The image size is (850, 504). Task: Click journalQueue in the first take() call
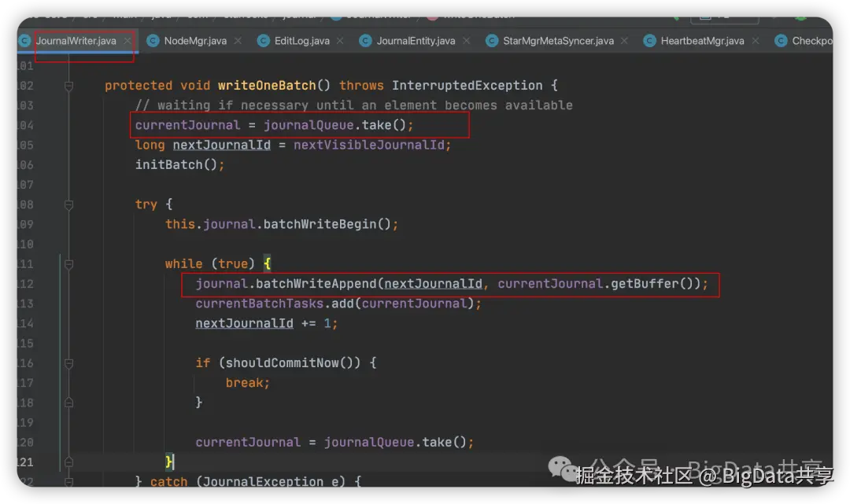coord(309,125)
